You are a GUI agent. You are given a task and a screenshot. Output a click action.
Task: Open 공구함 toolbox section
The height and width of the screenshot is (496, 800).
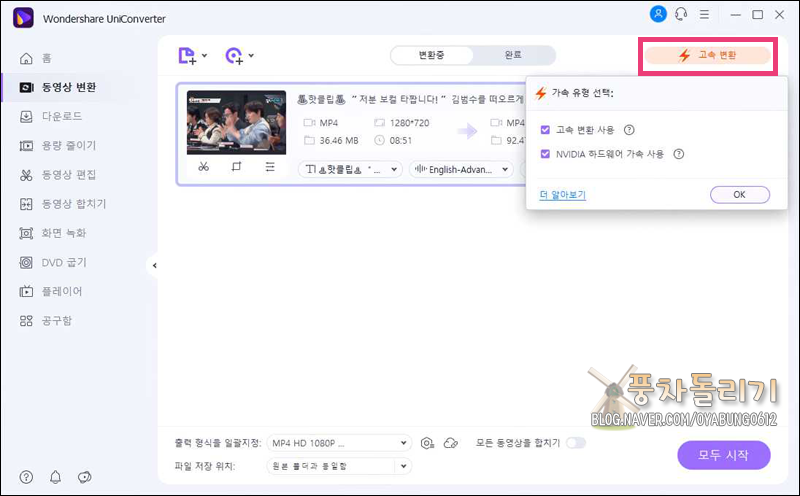(x=45, y=320)
